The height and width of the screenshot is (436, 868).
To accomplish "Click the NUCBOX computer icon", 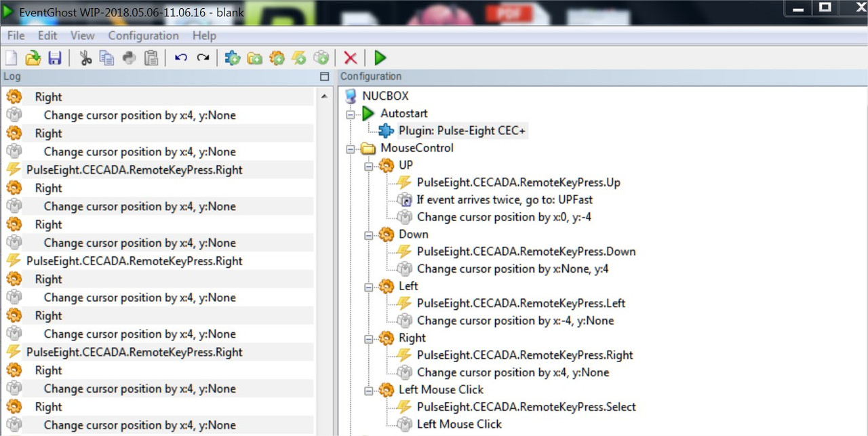I will [351, 96].
